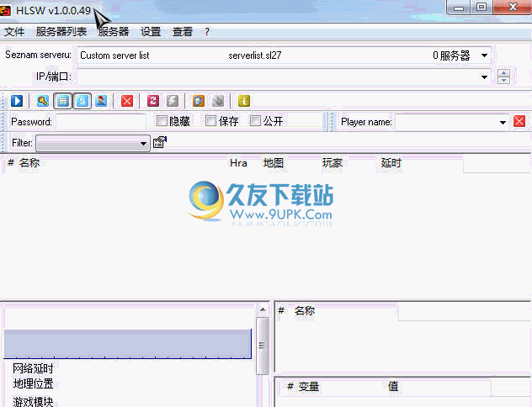Click the IP/端口 spinner down arrow
The height and width of the screenshot is (407, 532).
503,81
